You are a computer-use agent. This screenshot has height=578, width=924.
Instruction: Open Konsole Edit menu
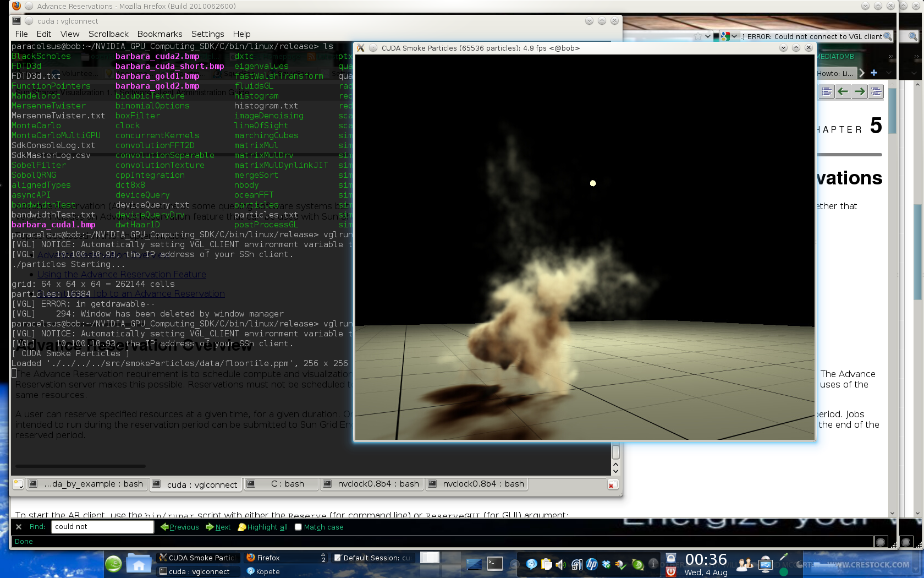(44, 34)
